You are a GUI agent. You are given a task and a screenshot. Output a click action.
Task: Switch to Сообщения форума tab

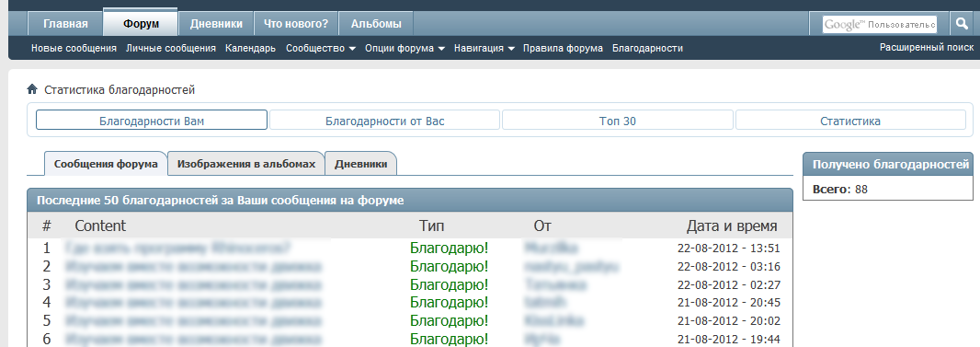coord(106,164)
